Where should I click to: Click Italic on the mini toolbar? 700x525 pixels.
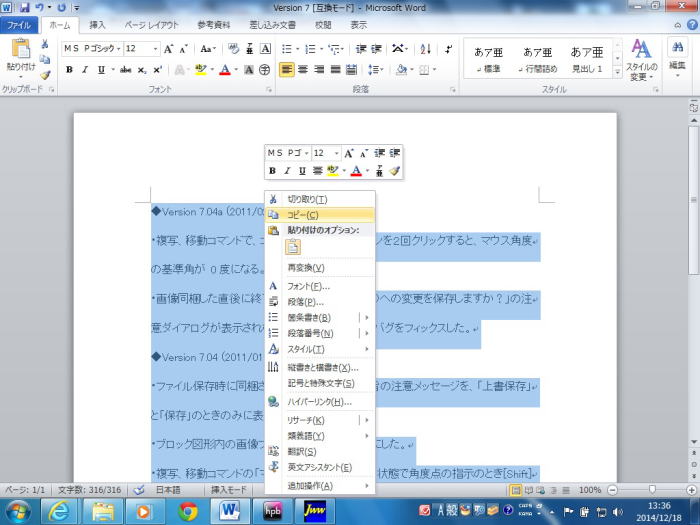(x=288, y=171)
